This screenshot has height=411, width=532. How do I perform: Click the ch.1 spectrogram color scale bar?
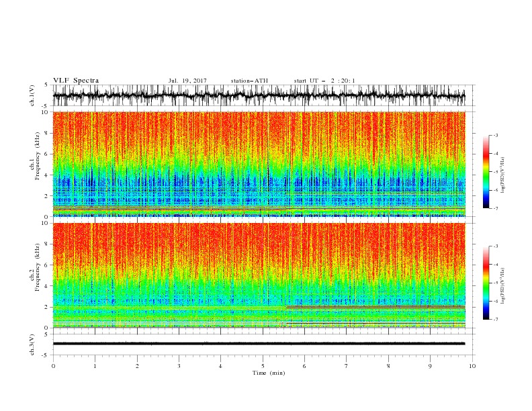(486, 172)
